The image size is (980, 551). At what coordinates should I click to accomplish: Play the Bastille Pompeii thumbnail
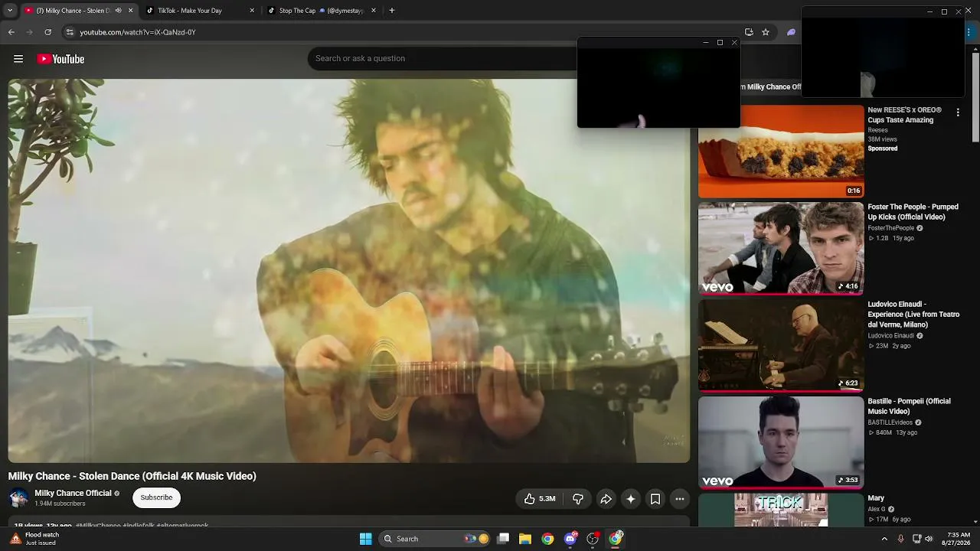(781, 442)
